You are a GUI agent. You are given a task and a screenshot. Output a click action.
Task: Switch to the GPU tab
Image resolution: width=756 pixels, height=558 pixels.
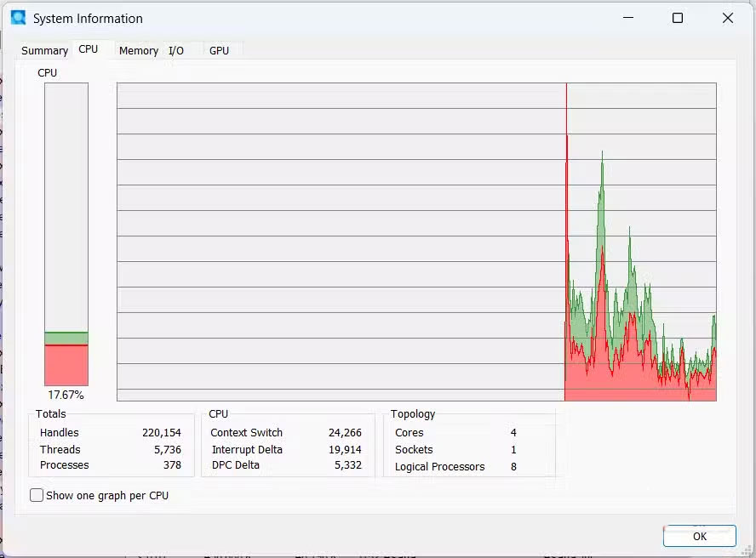click(218, 50)
